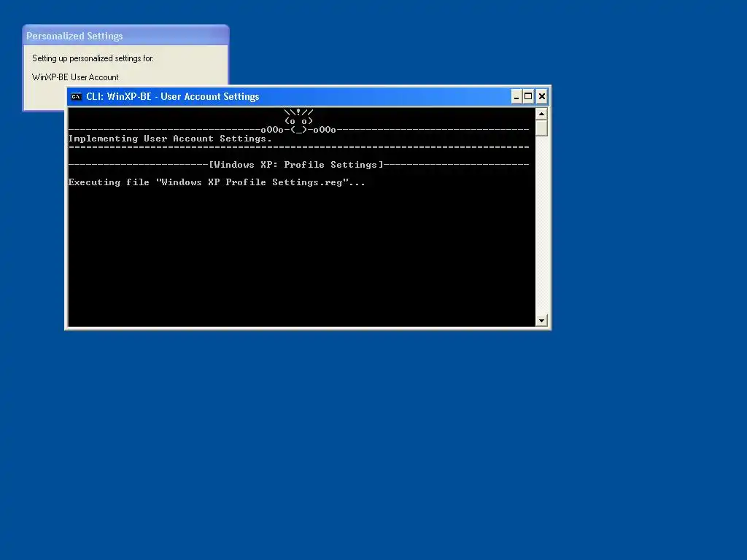The image size is (747, 560).
Task: Close the CLI User Account Settings window
Action: pos(542,97)
